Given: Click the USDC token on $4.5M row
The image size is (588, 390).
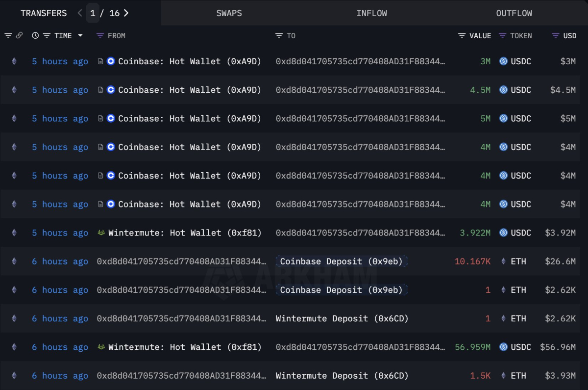Looking at the screenshot, I should point(515,90).
